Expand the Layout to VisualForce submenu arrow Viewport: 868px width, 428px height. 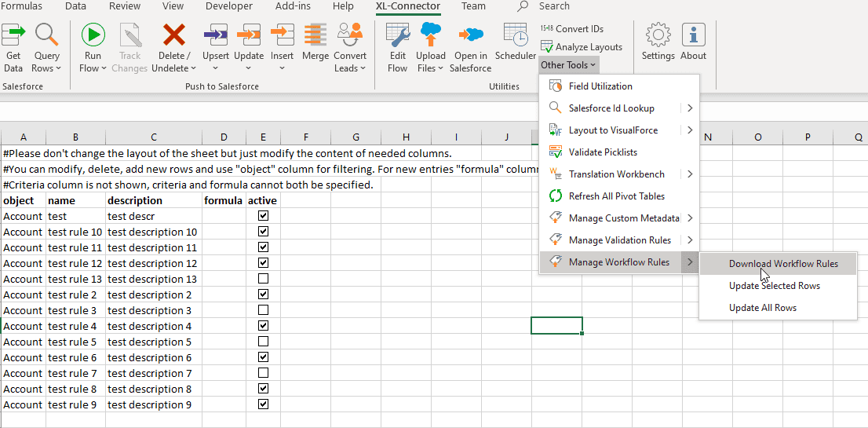(690, 130)
